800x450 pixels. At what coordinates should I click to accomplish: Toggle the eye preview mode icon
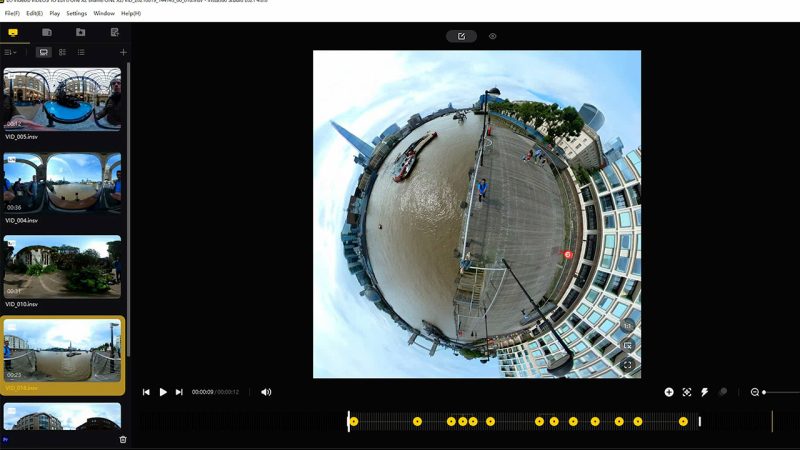tap(492, 36)
